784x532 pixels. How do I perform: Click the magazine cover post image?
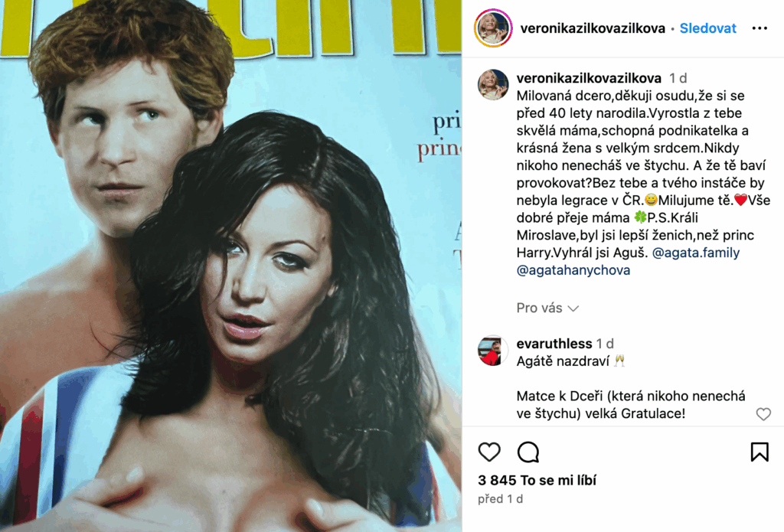[230, 266]
